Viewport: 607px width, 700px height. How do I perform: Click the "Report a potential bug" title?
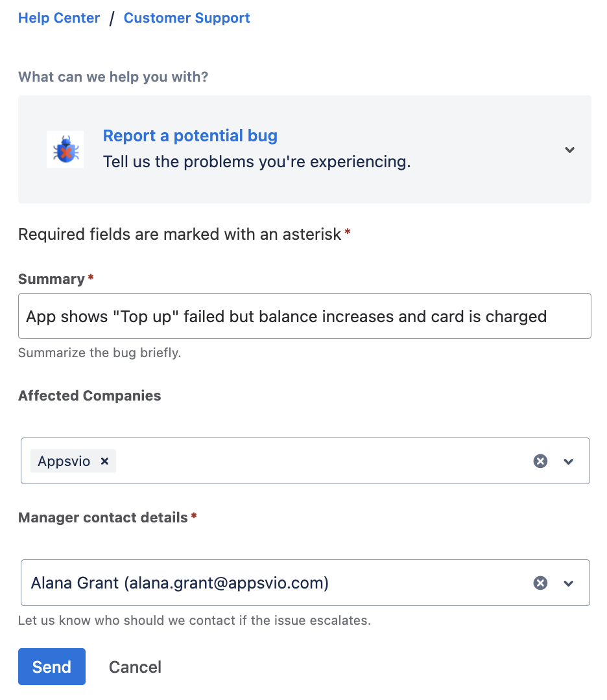(x=190, y=136)
